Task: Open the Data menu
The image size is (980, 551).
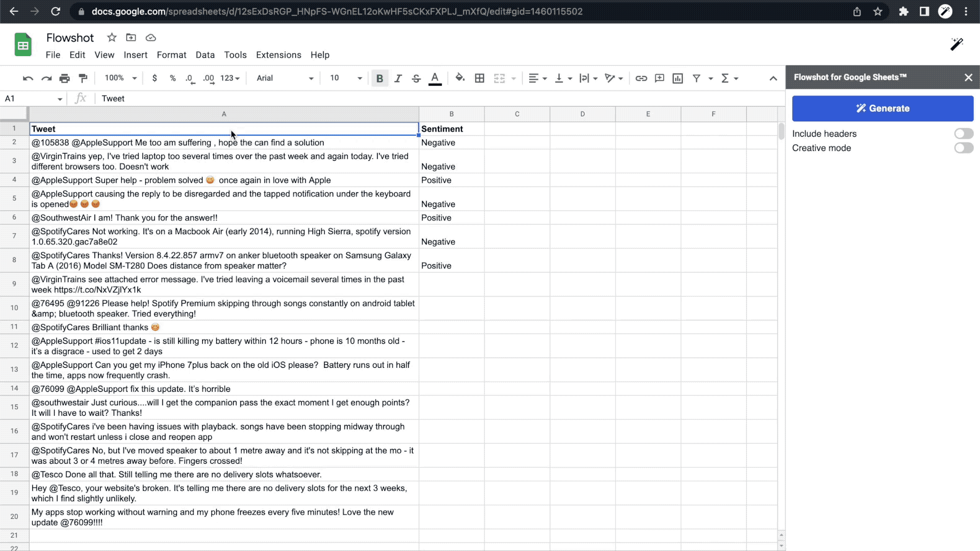Action: [205, 55]
